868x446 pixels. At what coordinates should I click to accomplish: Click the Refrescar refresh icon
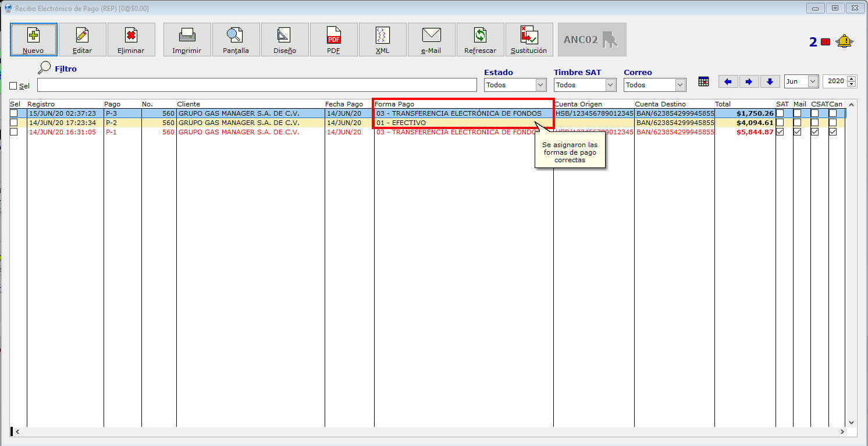480,36
